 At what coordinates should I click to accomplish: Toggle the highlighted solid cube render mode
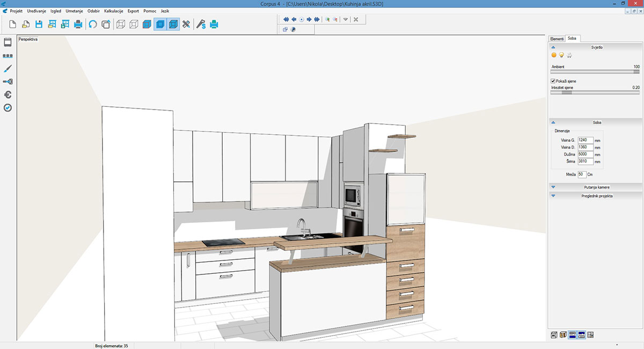(x=160, y=24)
